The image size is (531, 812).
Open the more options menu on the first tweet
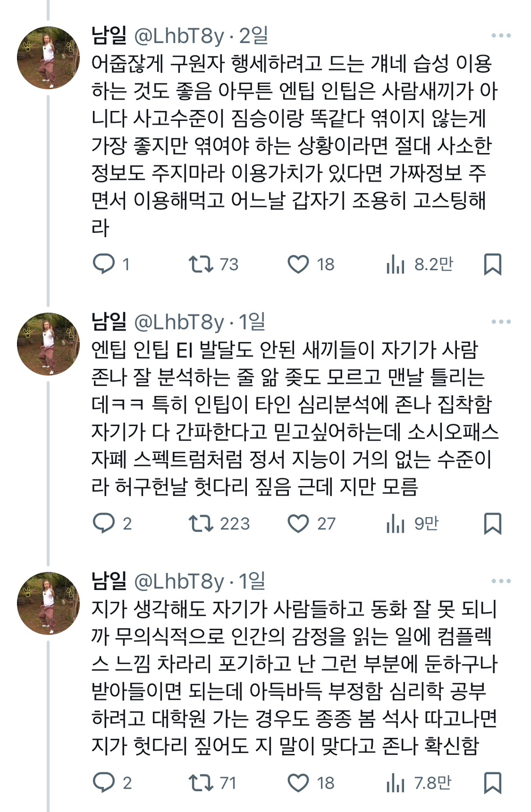(501, 35)
